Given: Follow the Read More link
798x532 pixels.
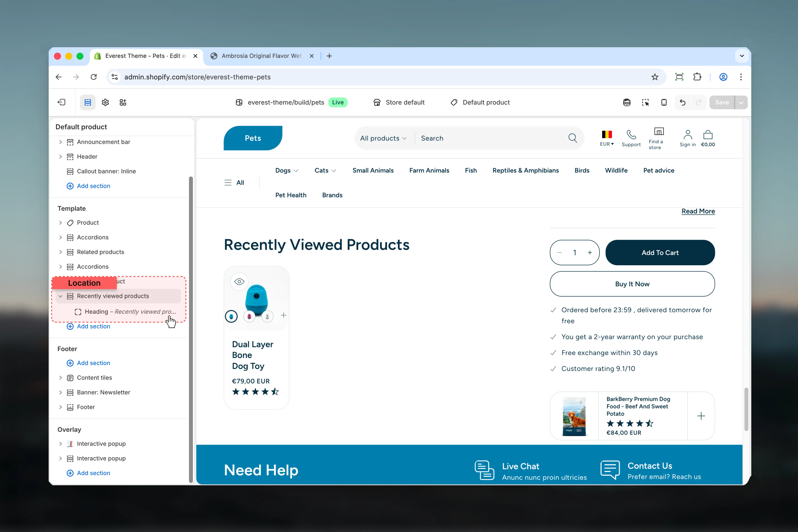Looking at the screenshot, I should [x=698, y=211].
